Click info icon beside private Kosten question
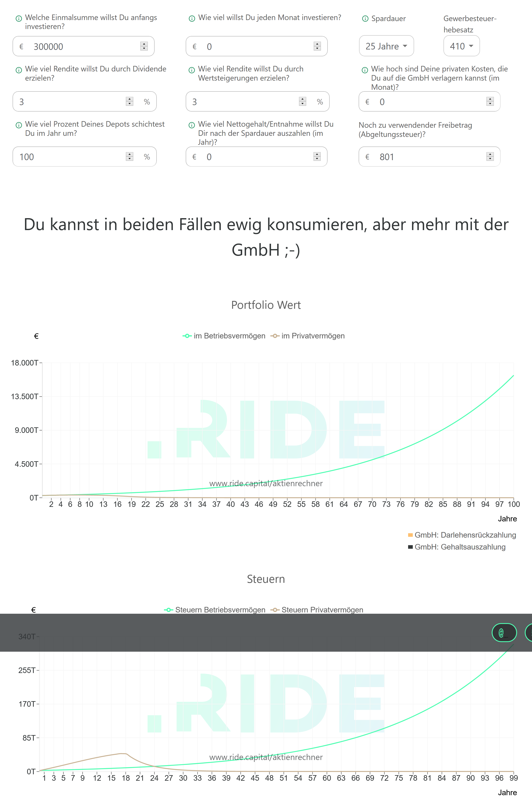Screen dimensions: 532x805 365,70
